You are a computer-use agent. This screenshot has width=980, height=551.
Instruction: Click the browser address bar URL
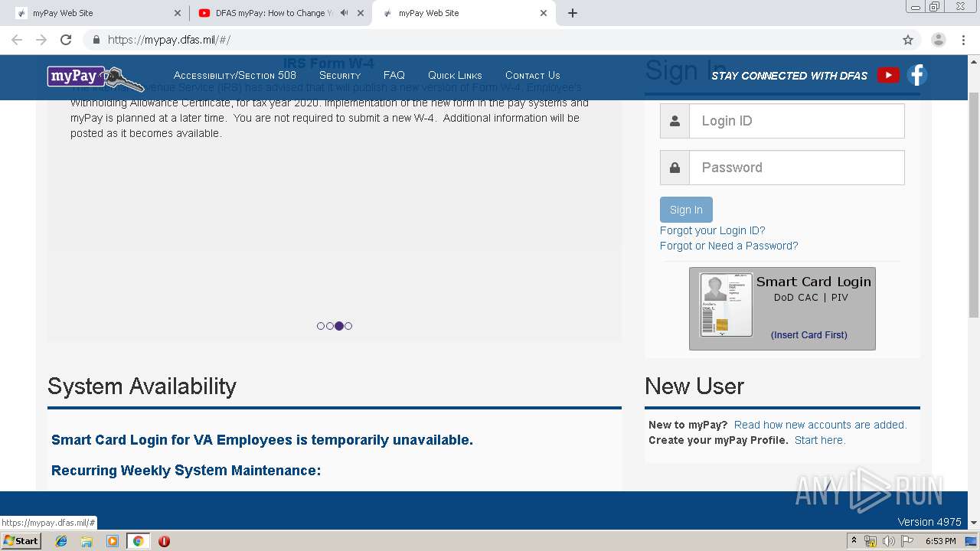169,40
